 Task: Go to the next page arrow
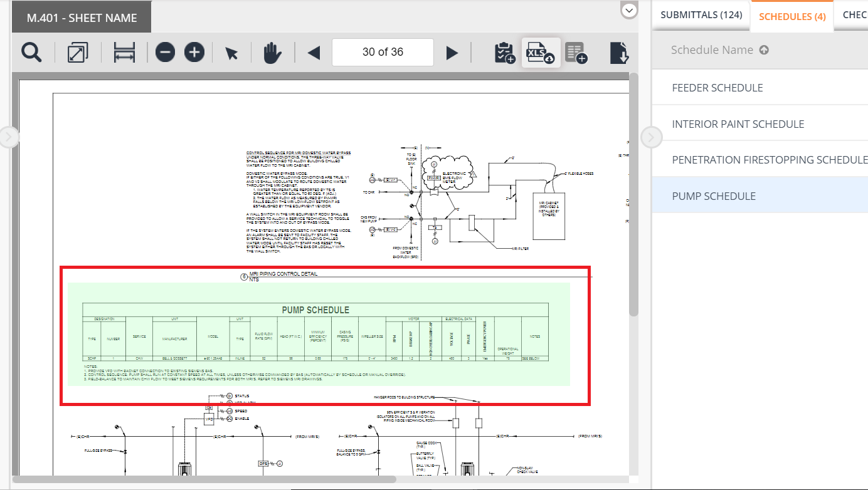(x=452, y=53)
